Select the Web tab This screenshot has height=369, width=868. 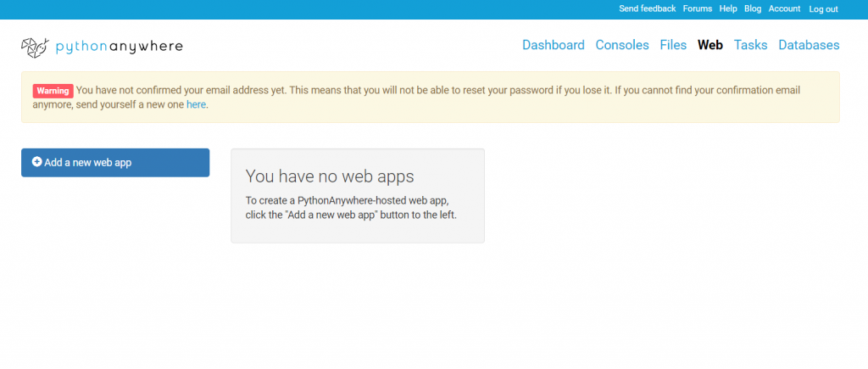click(710, 45)
